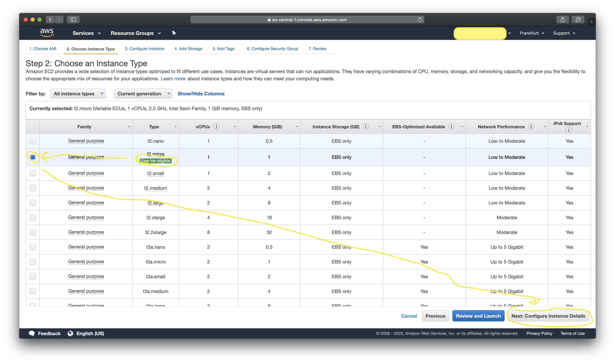Show all tabs overview icon
This screenshot has height=364, width=615.
(578, 19)
